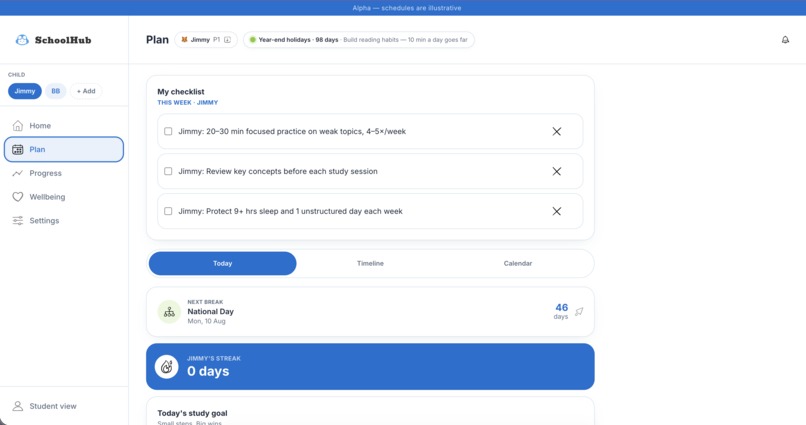This screenshot has height=425, width=806.
Task: Open the National Day next break card
Action: [370, 312]
